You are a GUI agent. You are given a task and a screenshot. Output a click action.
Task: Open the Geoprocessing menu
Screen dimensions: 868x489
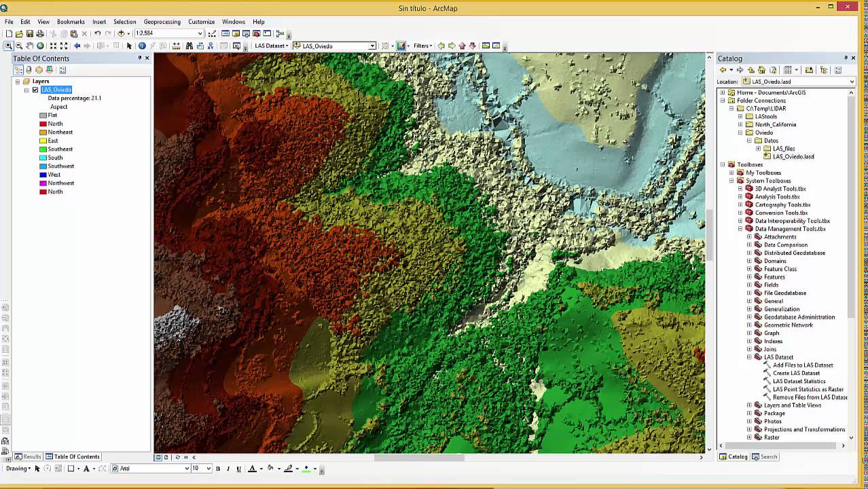pos(162,22)
